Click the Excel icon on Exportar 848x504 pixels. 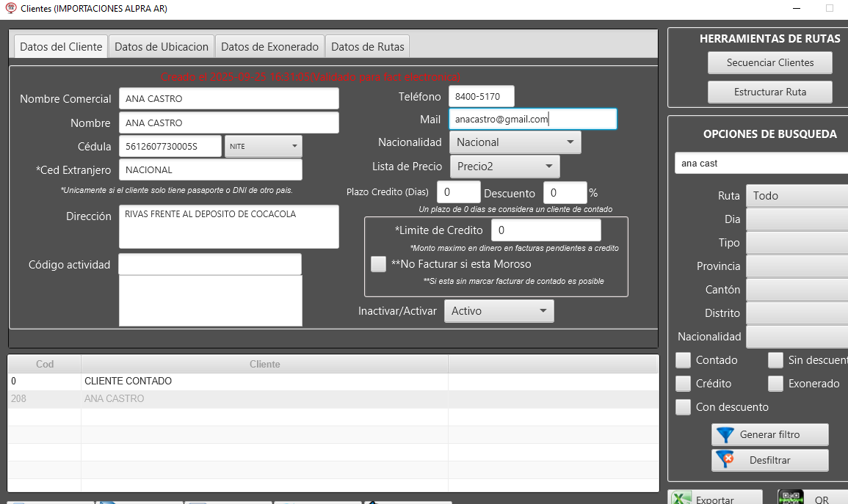point(682,499)
